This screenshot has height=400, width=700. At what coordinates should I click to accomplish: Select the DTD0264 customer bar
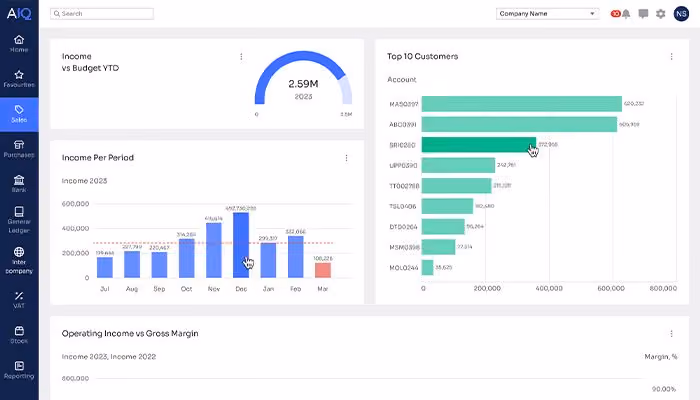point(443,227)
